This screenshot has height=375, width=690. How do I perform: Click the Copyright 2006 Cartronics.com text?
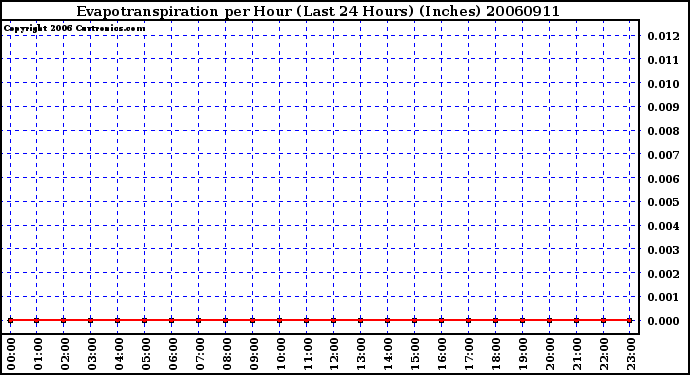point(74,28)
